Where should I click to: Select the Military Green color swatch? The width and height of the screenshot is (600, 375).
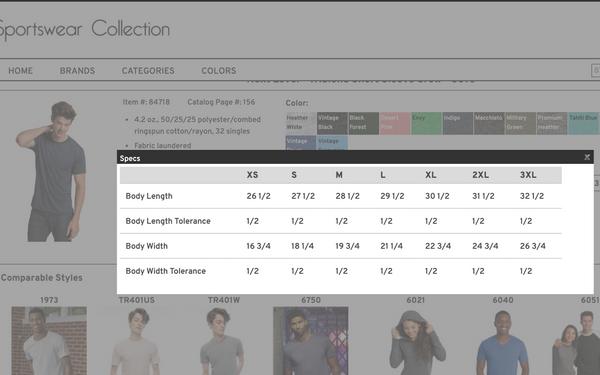point(520,123)
